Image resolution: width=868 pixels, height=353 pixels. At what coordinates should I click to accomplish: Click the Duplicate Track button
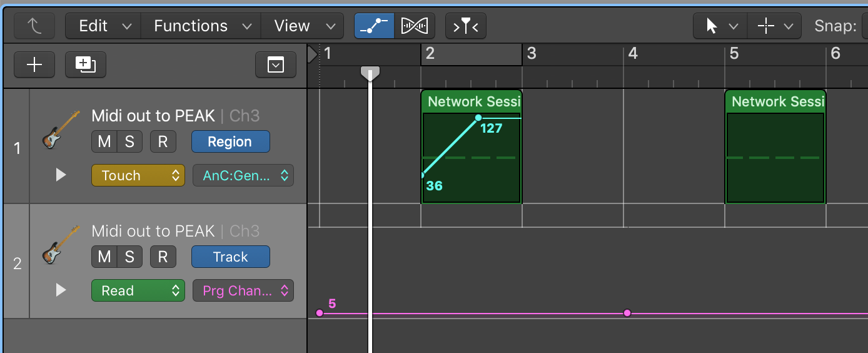(85, 64)
